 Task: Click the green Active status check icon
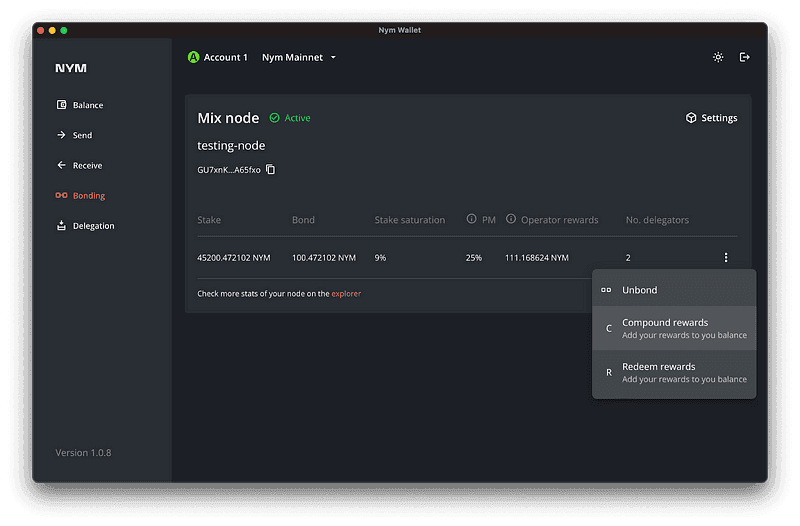point(274,118)
